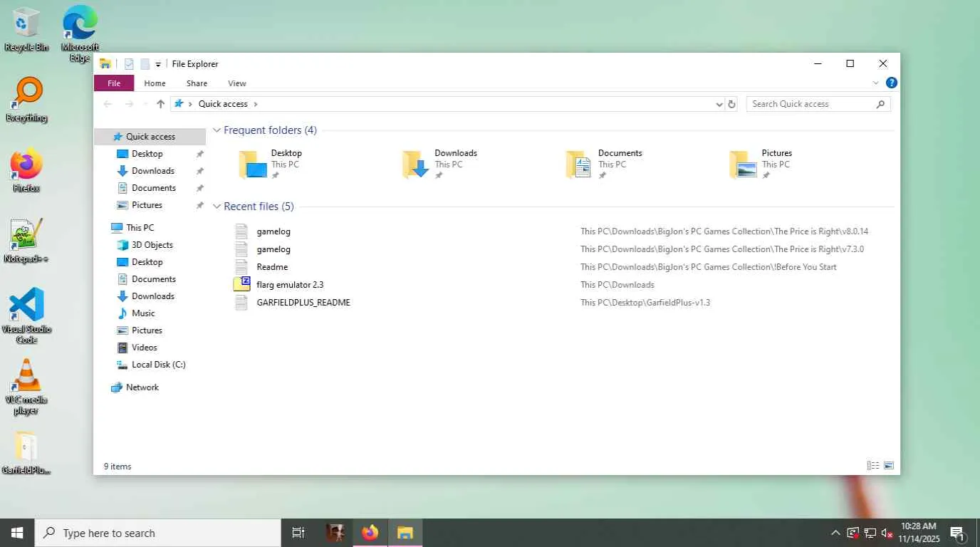Collapse the Recent files group
The width and height of the screenshot is (980, 547).
click(217, 207)
